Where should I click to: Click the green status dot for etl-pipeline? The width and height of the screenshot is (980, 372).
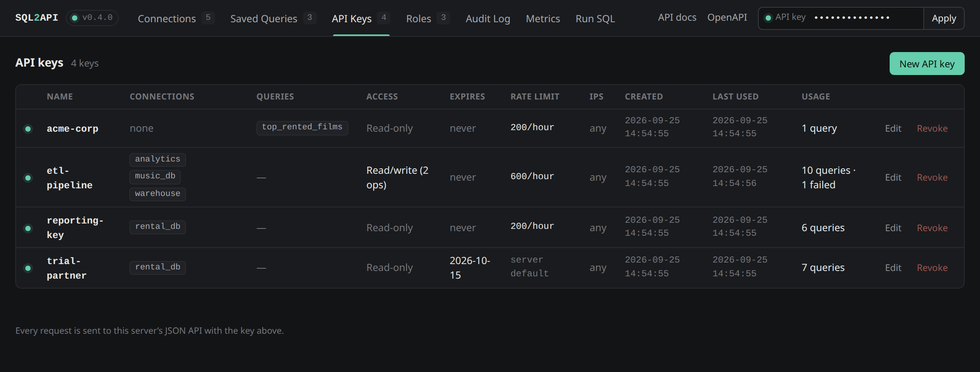tap(28, 178)
